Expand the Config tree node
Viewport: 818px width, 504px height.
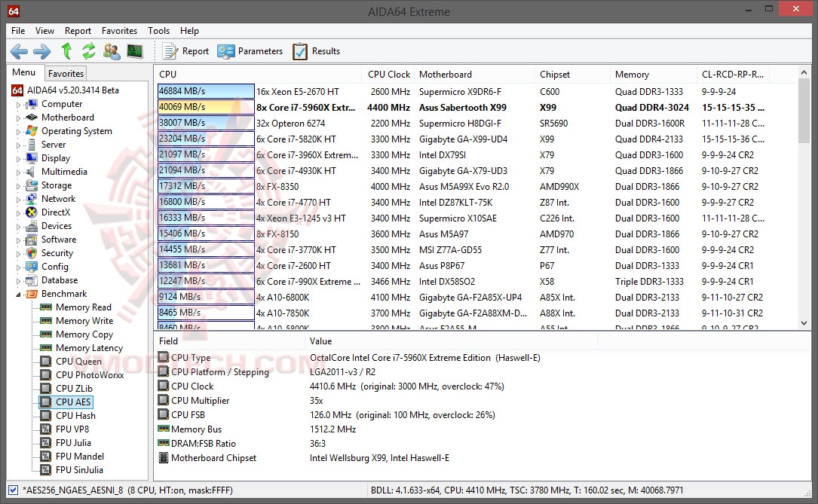(x=18, y=267)
